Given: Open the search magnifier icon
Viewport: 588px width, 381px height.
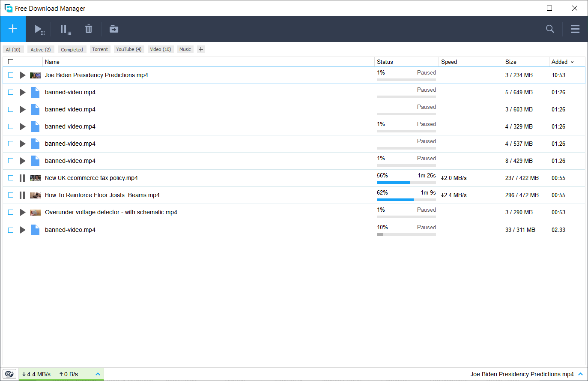Looking at the screenshot, I should (x=550, y=29).
